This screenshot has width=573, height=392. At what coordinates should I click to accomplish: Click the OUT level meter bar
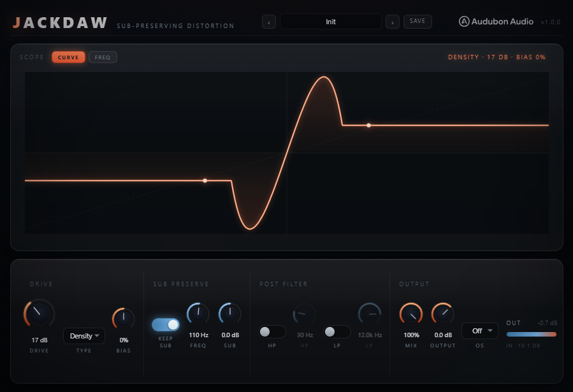point(532,334)
